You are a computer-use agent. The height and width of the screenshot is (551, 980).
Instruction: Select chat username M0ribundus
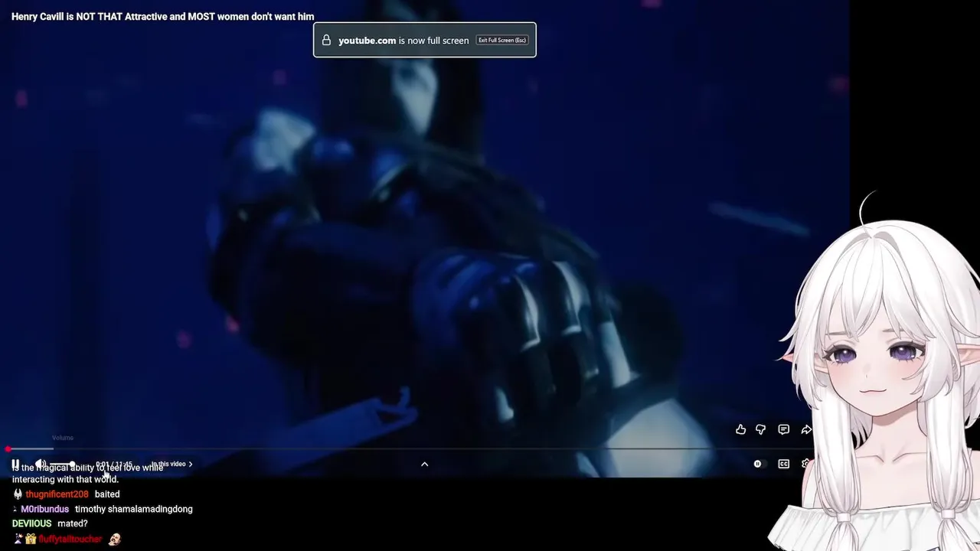pyautogui.click(x=45, y=509)
